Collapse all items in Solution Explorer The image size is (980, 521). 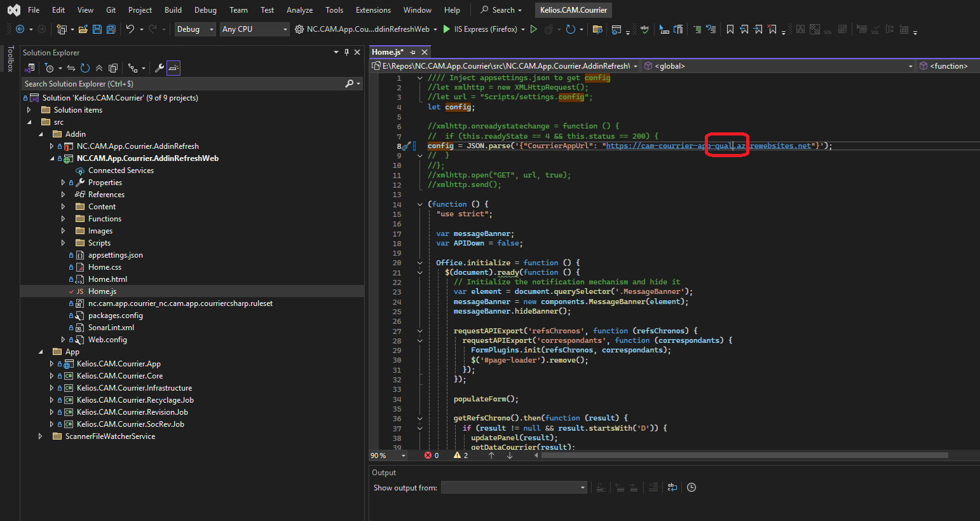tap(99, 68)
